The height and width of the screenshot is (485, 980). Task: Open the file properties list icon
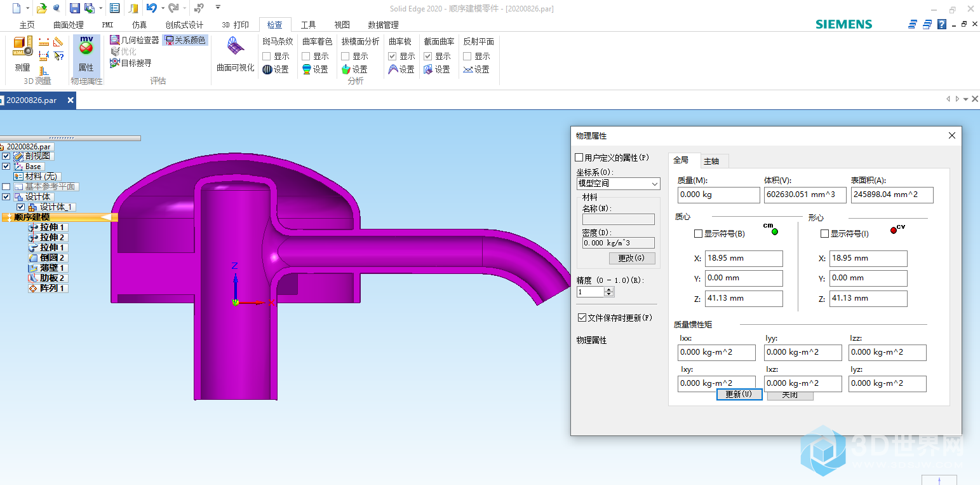114,8
